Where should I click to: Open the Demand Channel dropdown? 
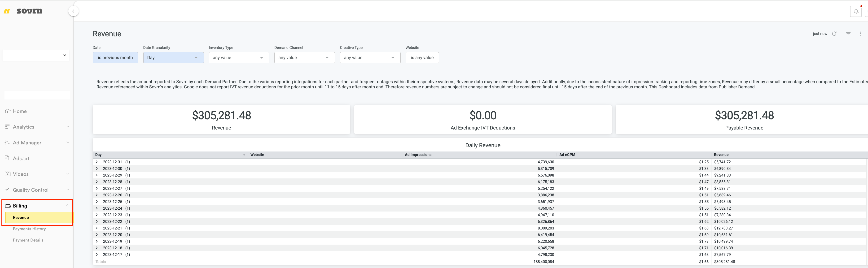pyautogui.click(x=304, y=58)
